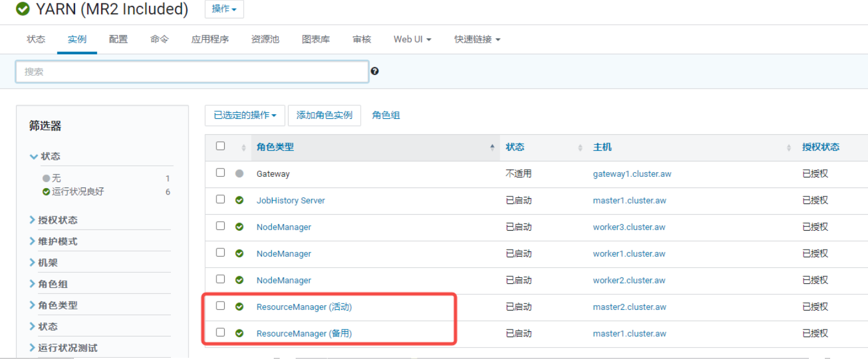Select checkbox for NodeManager on worker1
The height and width of the screenshot is (359, 868).
click(x=221, y=253)
